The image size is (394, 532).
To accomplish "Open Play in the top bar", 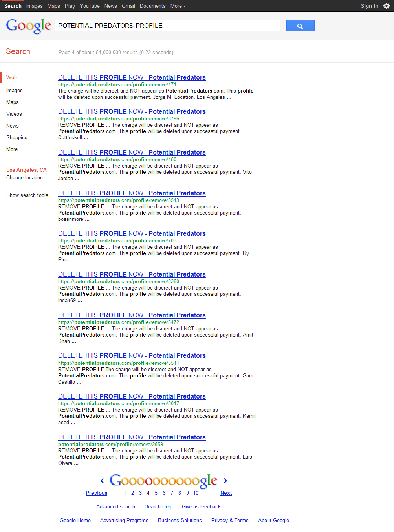I will pos(70,6).
